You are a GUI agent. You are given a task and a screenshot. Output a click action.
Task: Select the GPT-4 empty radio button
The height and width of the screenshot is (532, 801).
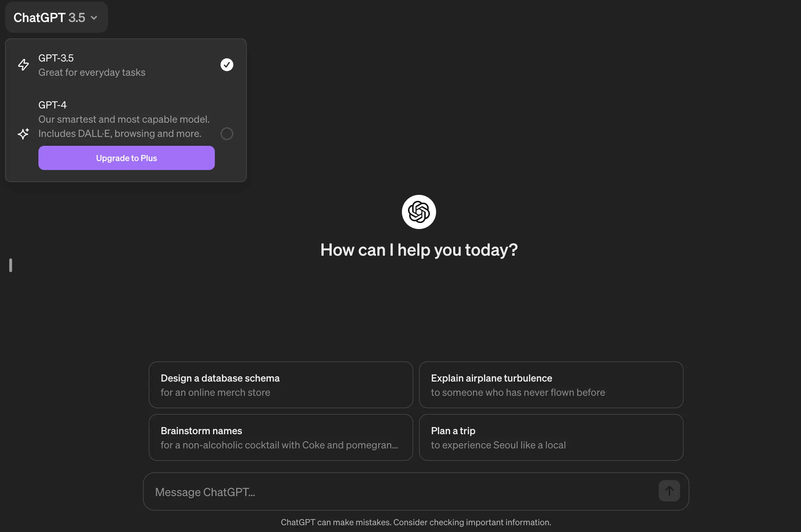(x=227, y=134)
